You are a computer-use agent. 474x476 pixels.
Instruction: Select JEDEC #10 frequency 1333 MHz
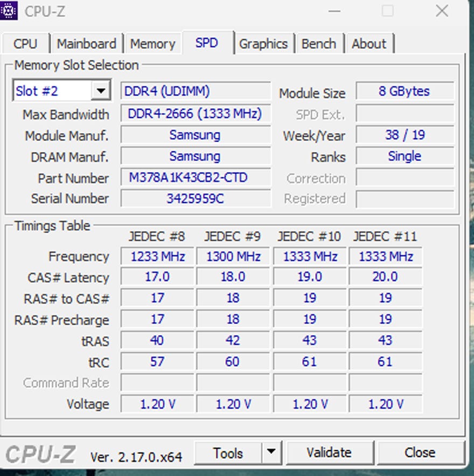pyautogui.click(x=310, y=256)
